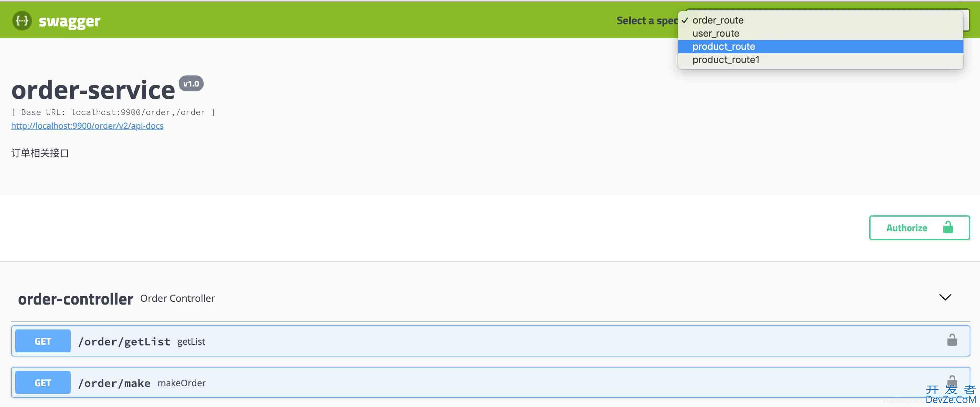This screenshot has height=407, width=980.
Task: Click the GET badge for /order/make
Action: (43, 382)
